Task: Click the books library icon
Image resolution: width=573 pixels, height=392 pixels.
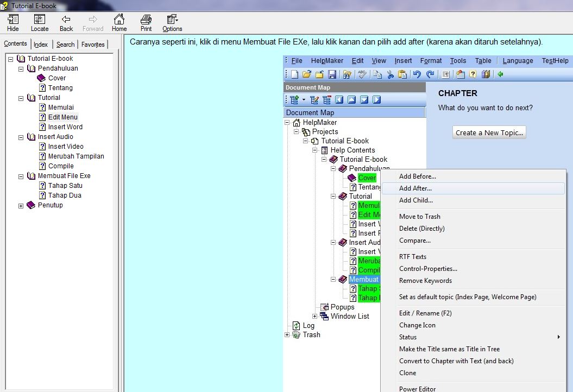Action: 486,74
